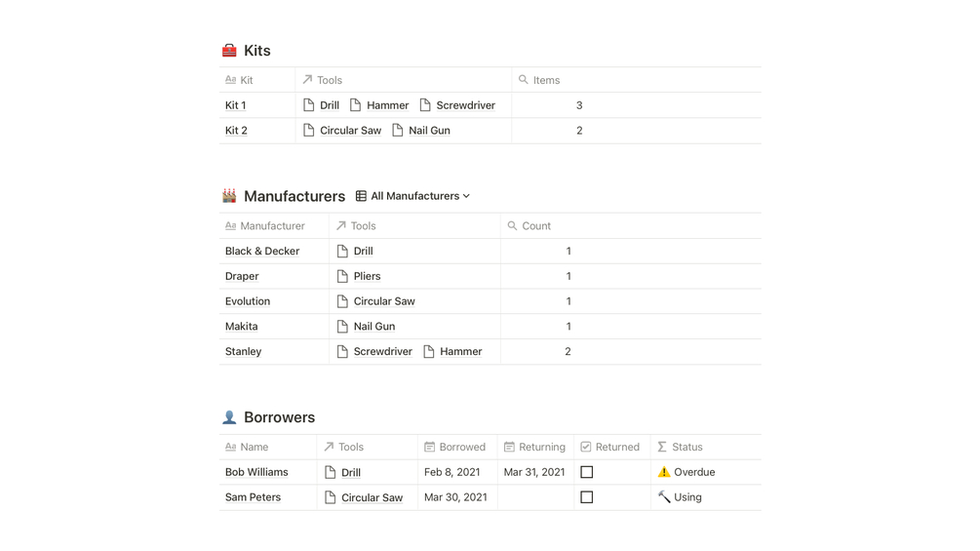The image size is (980, 551).
Task: Tick Returned checkbox for Sam Peters
Action: coord(586,497)
